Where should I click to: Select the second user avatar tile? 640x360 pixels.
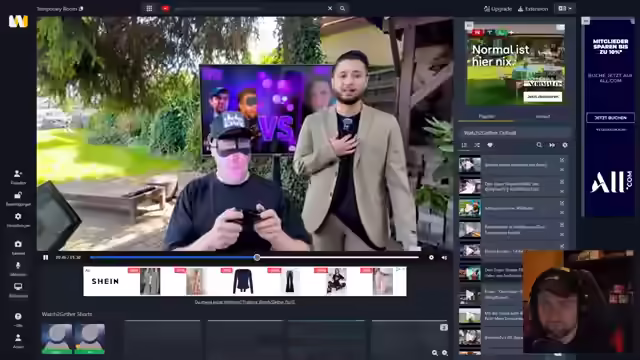(89, 338)
